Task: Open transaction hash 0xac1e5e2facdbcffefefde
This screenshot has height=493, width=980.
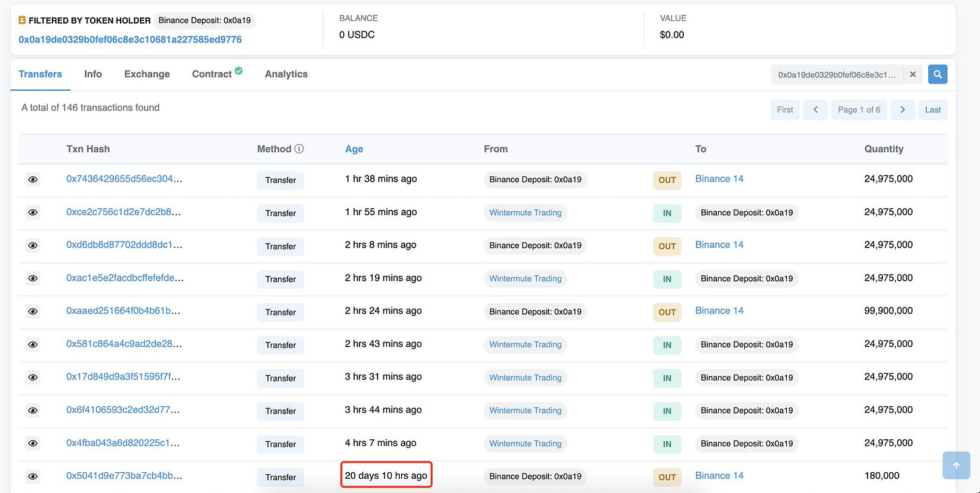Action: 125,278
